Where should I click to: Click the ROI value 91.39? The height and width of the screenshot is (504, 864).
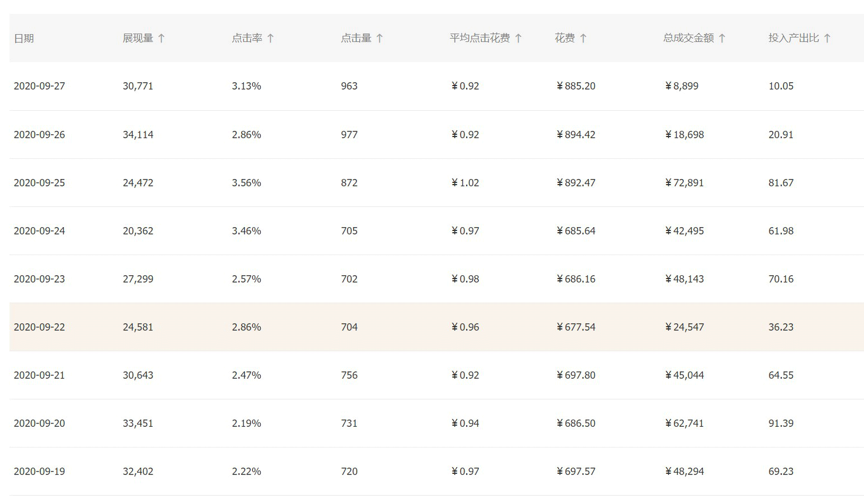[x=781, y=423]
